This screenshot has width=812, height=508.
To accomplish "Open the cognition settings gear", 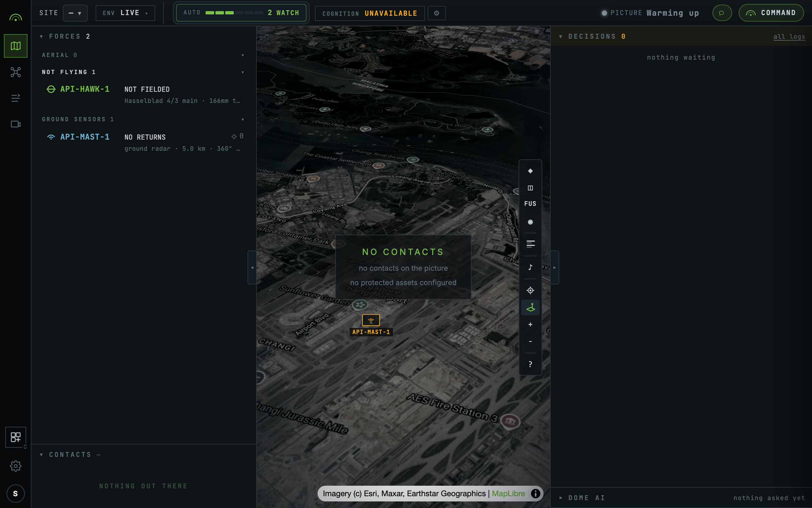I will [x=436, y=13].
